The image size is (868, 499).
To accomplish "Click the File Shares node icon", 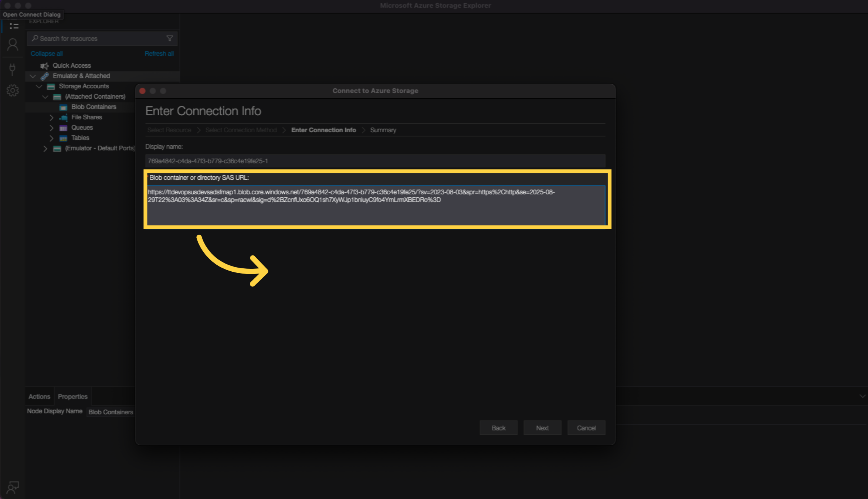I will 63,118.
